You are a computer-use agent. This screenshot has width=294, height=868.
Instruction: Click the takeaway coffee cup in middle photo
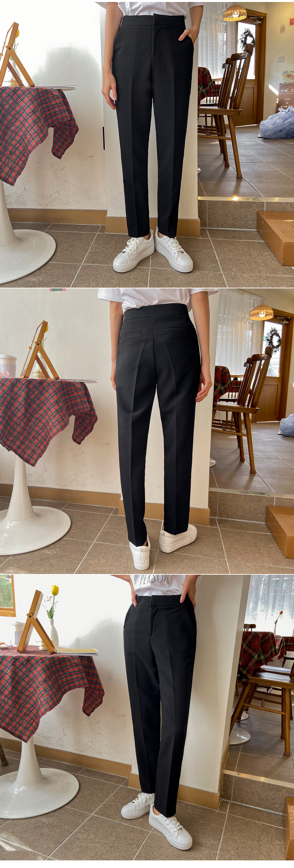[x=8, y=365]
